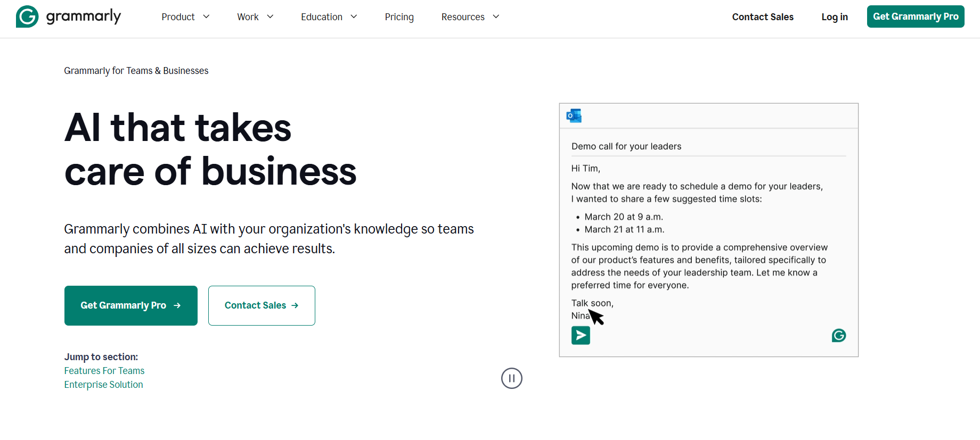Expand the Product dropdown menu
Screen dimensions: 980x440
click(x=185, y=17)
